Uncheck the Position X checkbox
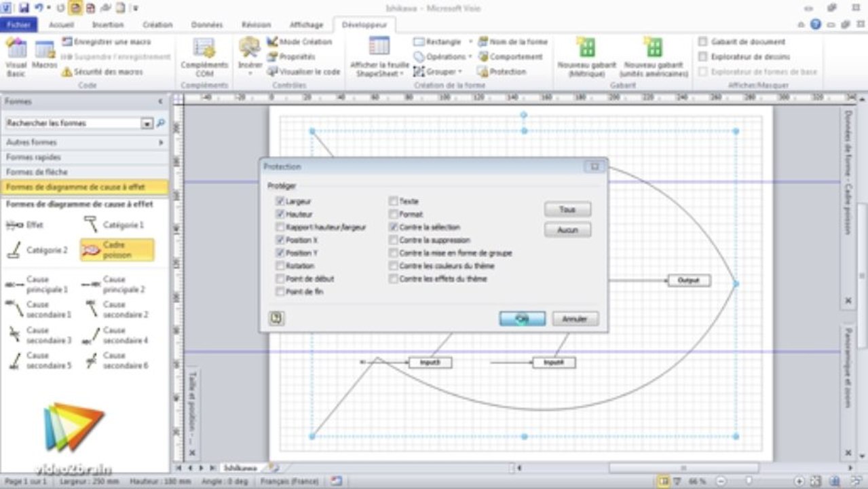The image size is (868, 489). coord(280,240)
